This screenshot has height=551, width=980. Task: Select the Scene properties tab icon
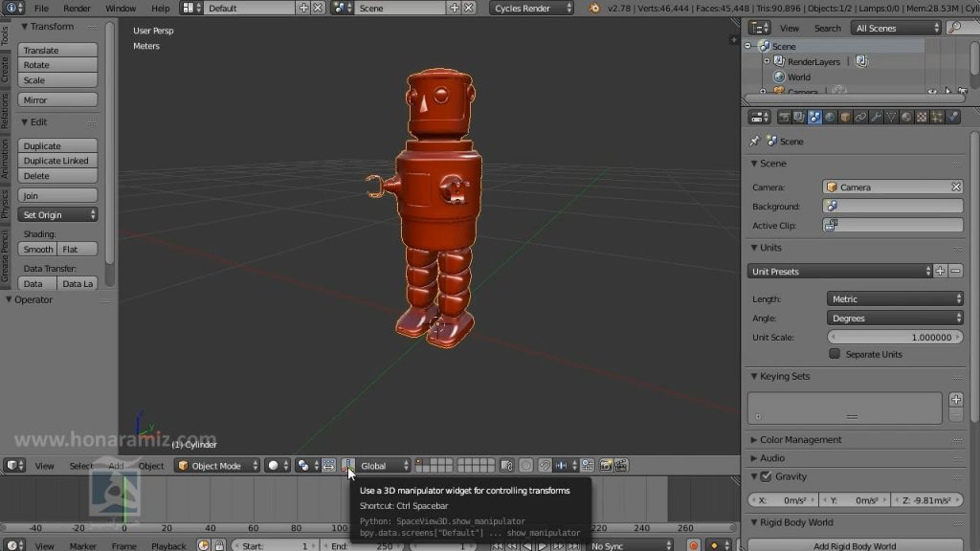point(814,117)
